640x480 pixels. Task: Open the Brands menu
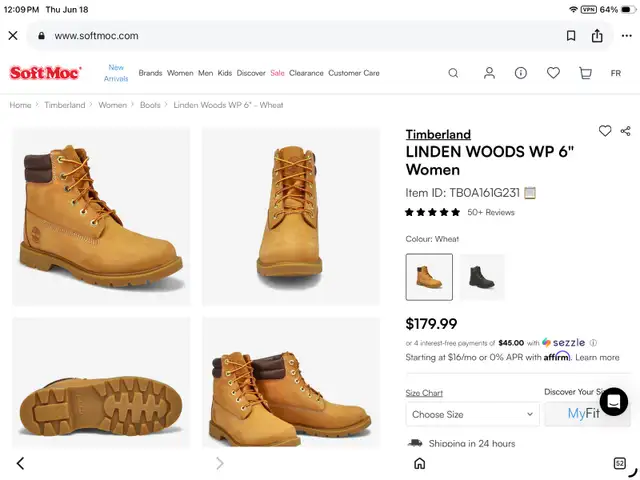(150, 73)
